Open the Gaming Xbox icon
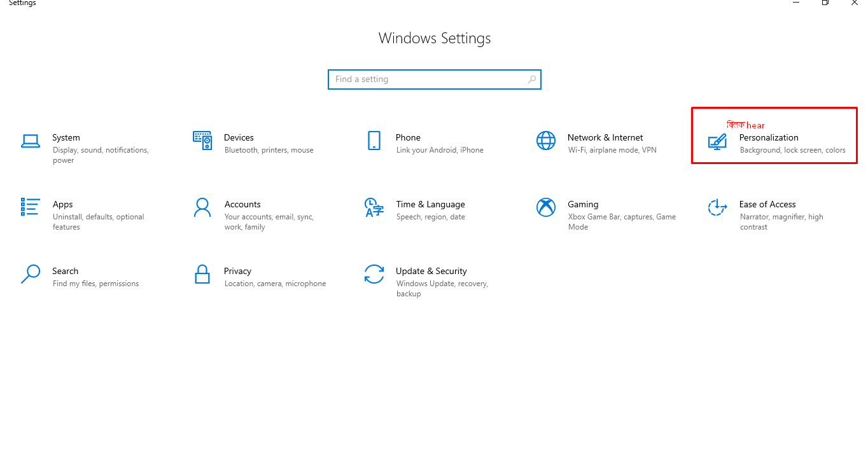 546,207
